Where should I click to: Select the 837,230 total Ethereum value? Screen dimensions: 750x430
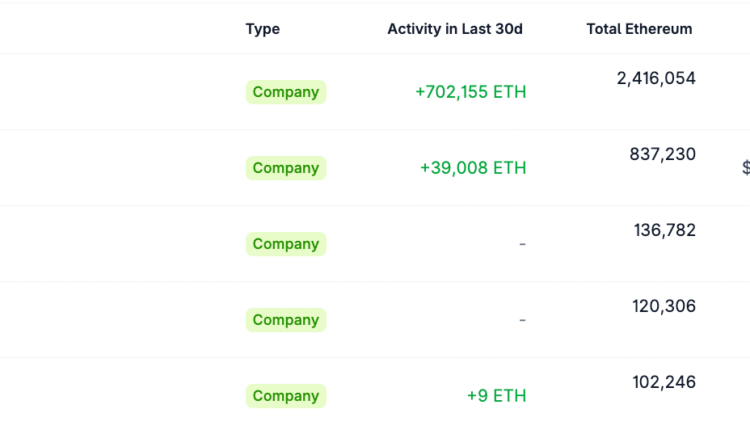click(663, 154)
